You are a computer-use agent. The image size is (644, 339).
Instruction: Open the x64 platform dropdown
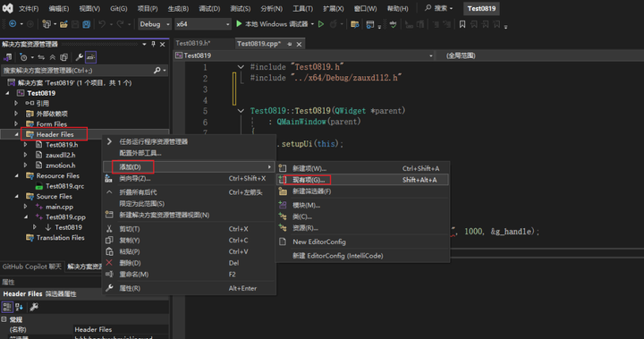tap(202, 24)
